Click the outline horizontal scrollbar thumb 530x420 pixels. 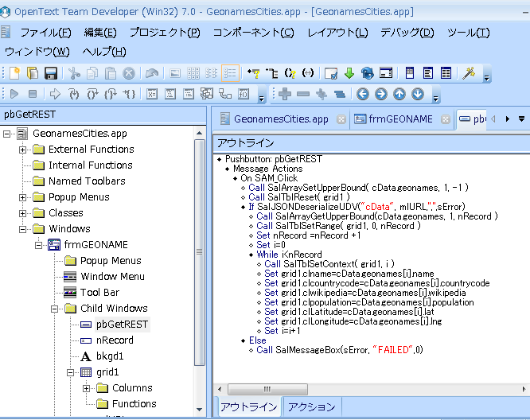(x=267, y=389)
